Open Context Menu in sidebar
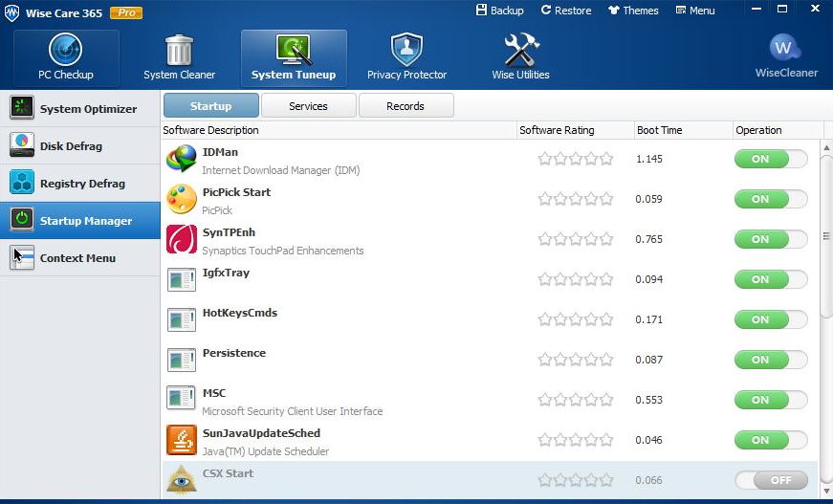Viewport: 833px width, 504px height. pyautogui.click(x=79, y=258)
